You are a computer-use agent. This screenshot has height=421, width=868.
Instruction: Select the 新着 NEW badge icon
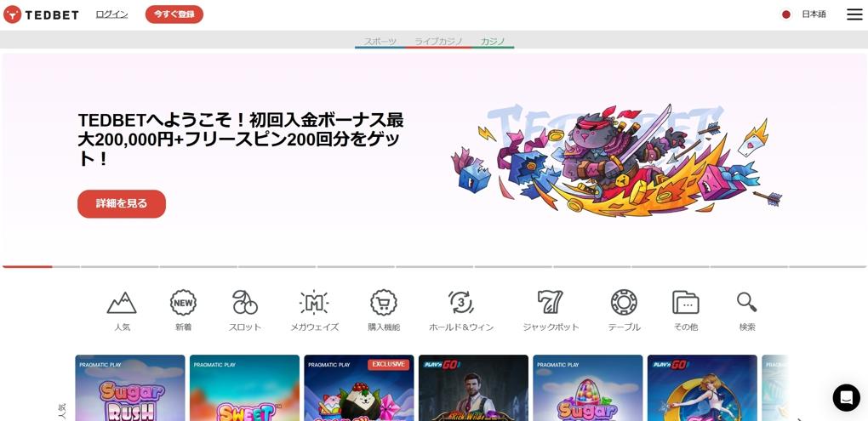point(183,303)
